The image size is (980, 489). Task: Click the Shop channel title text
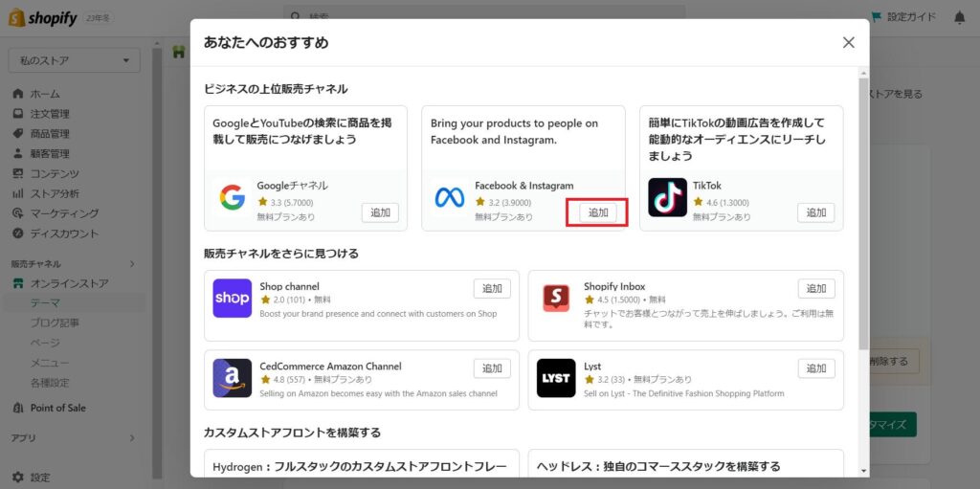[x=289, y=286]
